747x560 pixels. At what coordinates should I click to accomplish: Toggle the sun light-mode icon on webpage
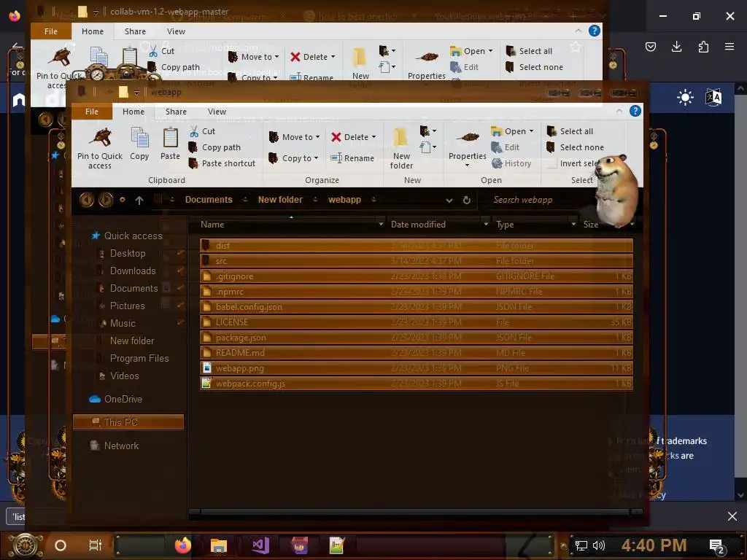click(x=685, y=98)
